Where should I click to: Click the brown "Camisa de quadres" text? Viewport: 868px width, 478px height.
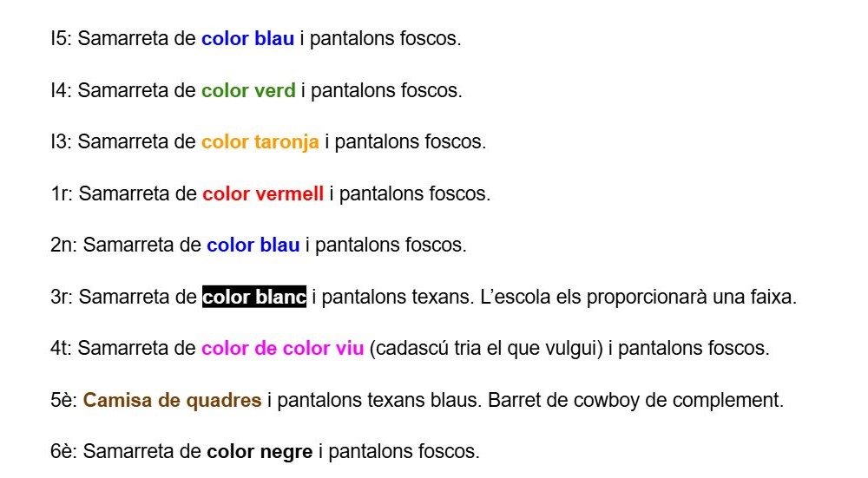pos(172,401)
